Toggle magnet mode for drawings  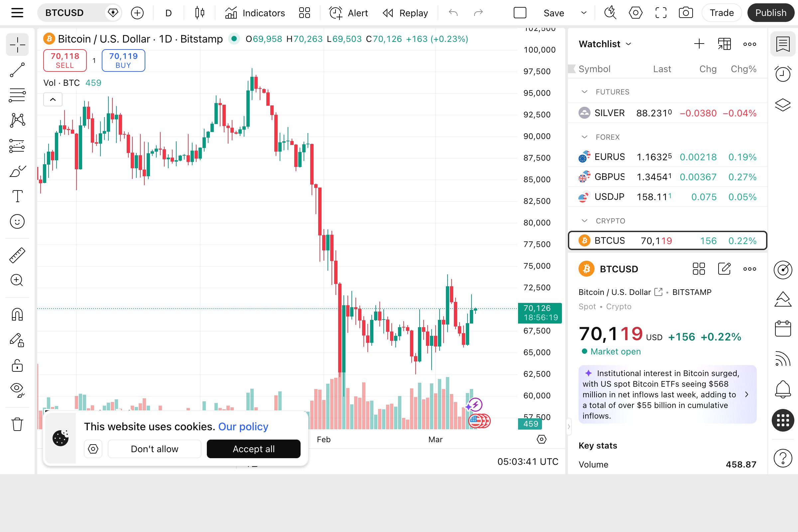point(17,314)
